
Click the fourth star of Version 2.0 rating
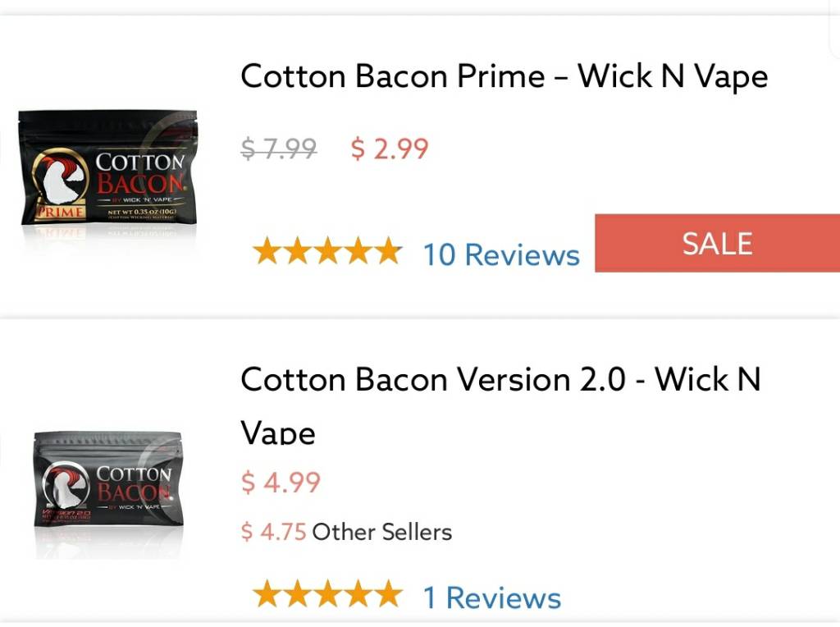click(356, 593)
